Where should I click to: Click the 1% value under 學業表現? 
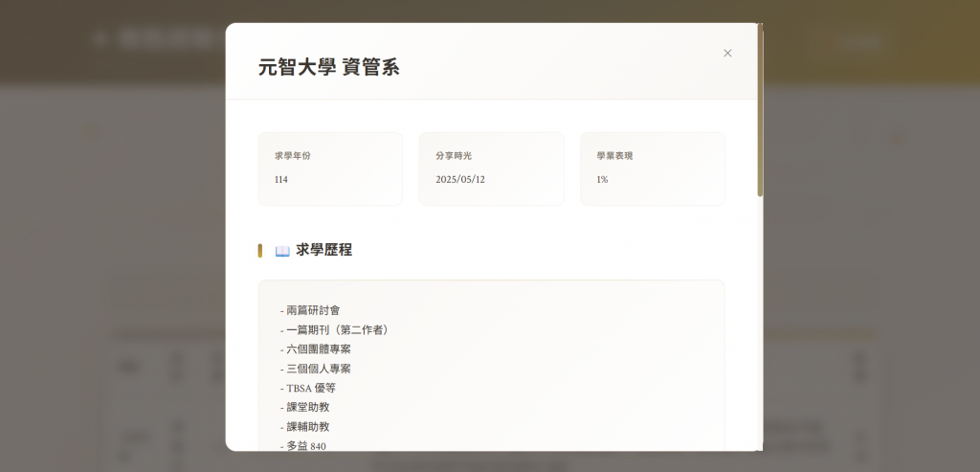(603, 179)
